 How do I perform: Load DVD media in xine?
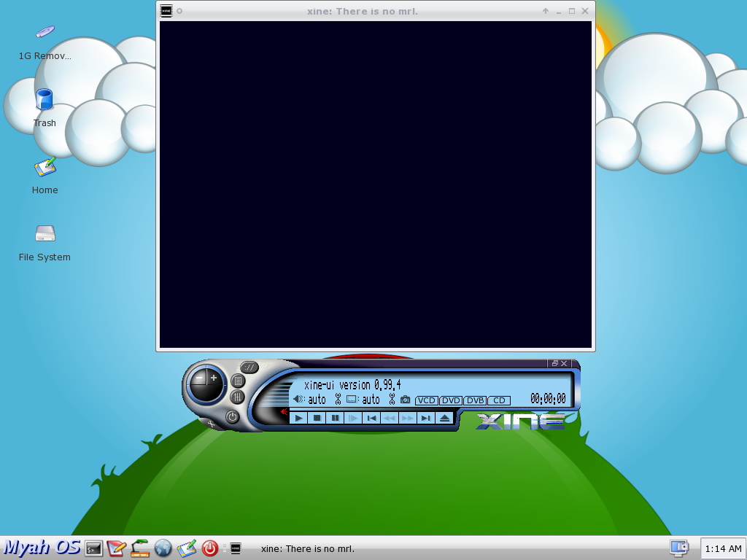(451, 400)
